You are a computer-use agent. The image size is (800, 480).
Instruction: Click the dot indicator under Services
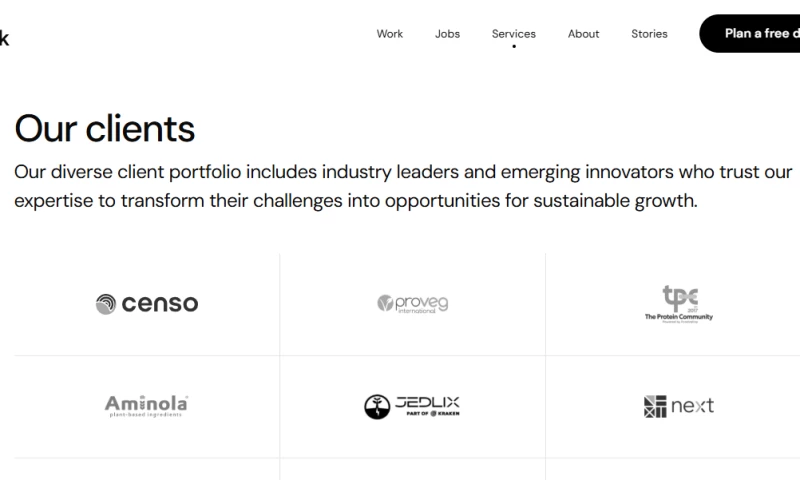tap(514, 47)
